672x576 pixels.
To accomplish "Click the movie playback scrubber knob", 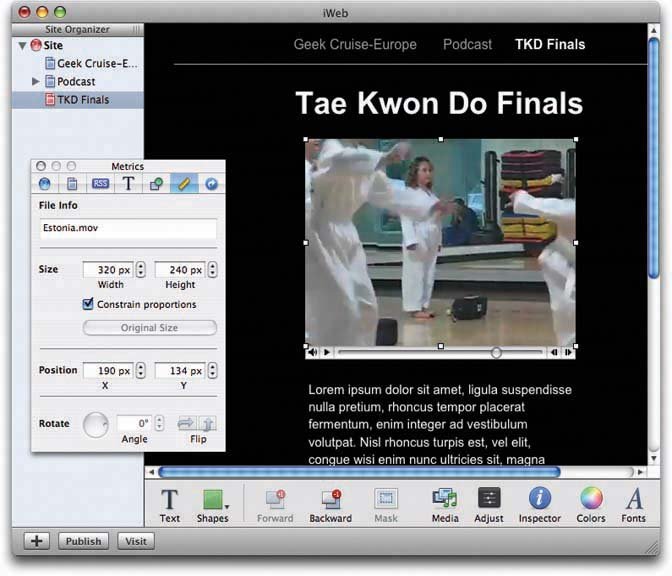I will tap(496, 352).
